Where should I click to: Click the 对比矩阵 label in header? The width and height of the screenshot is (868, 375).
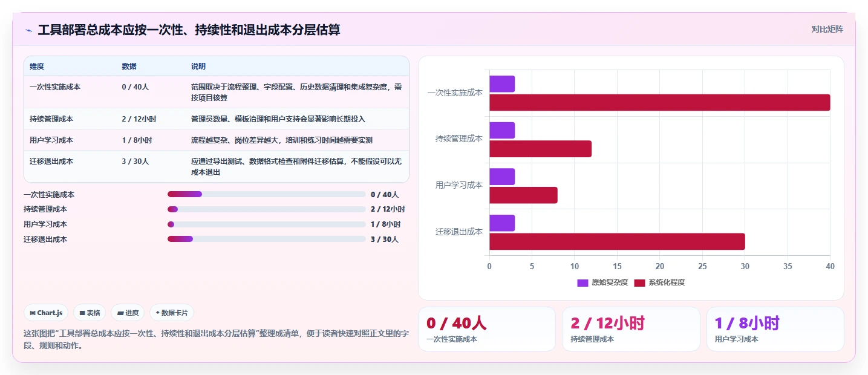coord(827,29)
